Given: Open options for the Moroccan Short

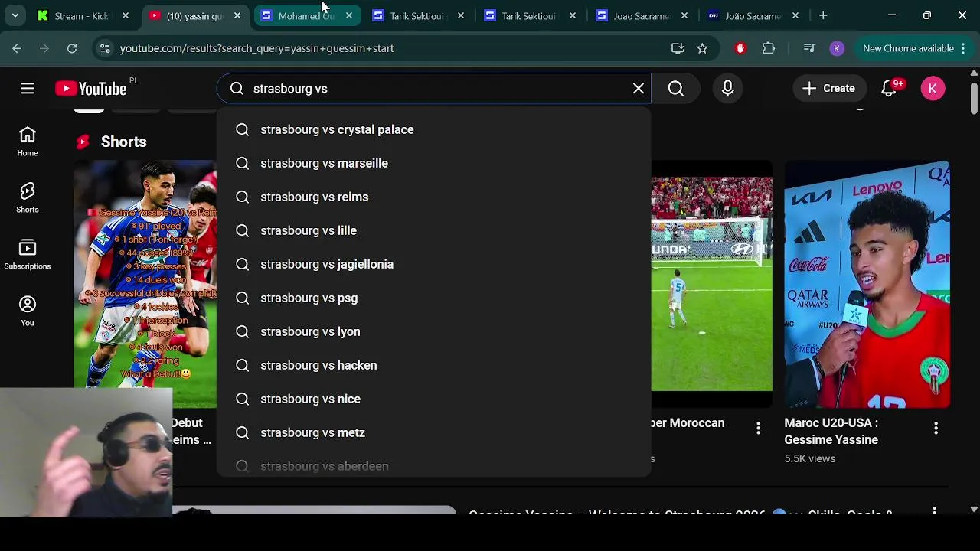Looking at the screenshot, I should click(758, 429).
